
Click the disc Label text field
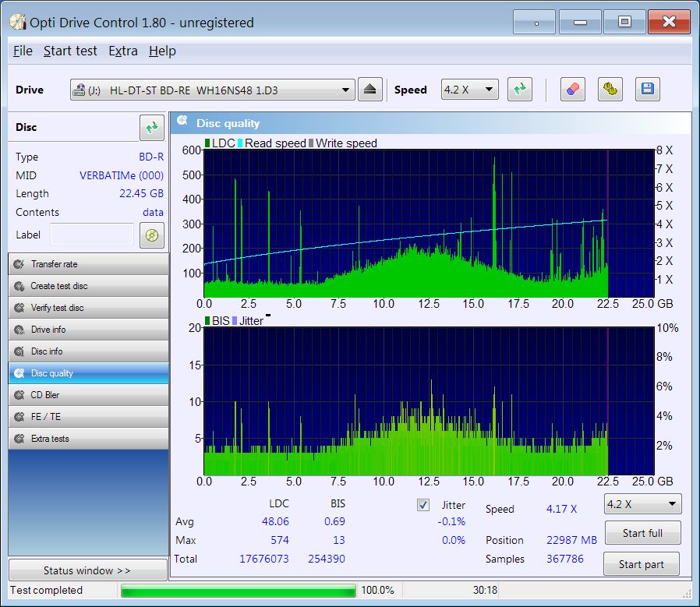(x=92, y=235)
